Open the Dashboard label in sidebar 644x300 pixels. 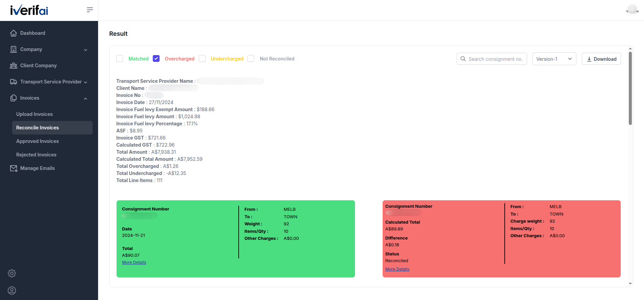(32, 33)
